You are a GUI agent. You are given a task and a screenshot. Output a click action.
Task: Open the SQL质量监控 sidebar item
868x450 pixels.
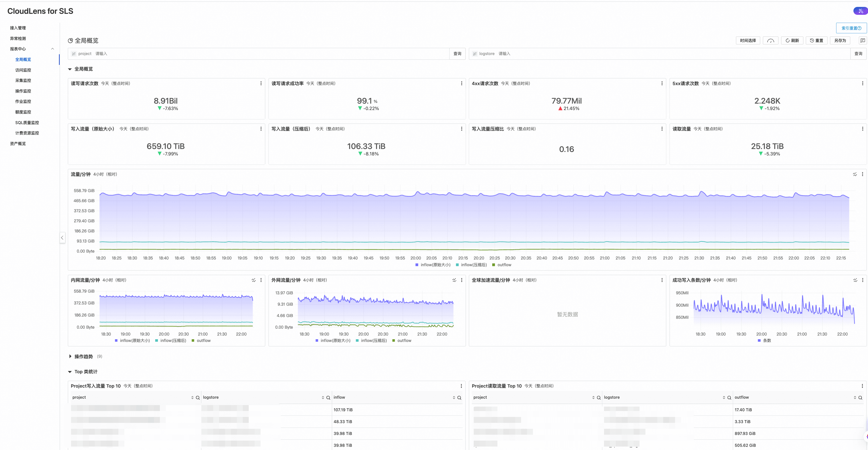coord(27,123)
